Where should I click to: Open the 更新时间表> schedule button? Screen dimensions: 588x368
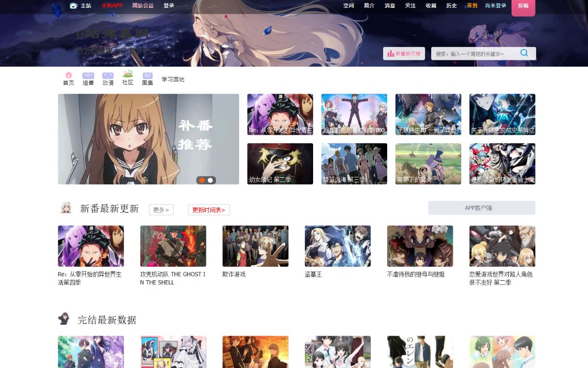[x=209, y=210]
